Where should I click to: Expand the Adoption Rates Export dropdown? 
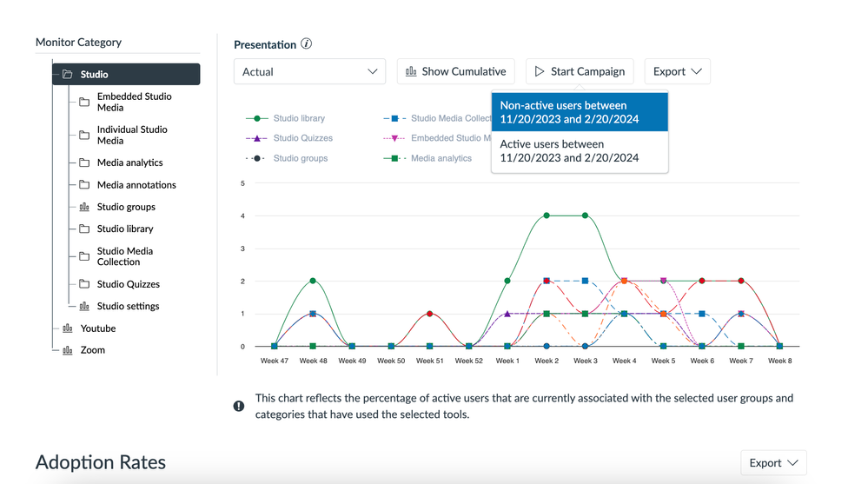[x=772, y=463]
